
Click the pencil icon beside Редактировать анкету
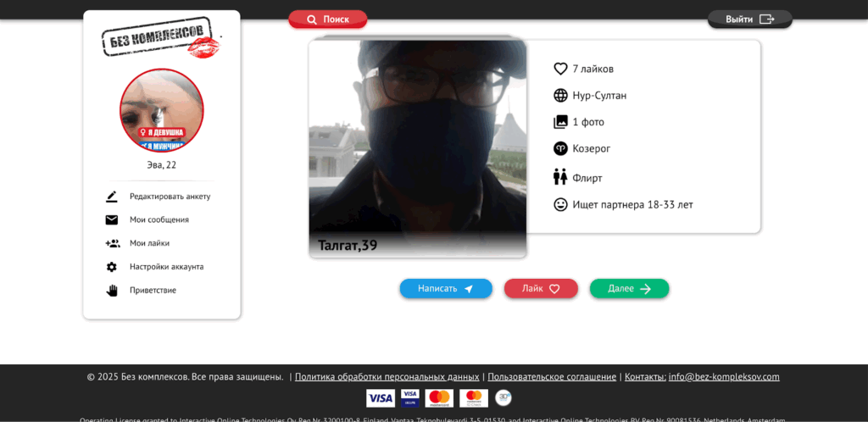(x=112, y=197)
